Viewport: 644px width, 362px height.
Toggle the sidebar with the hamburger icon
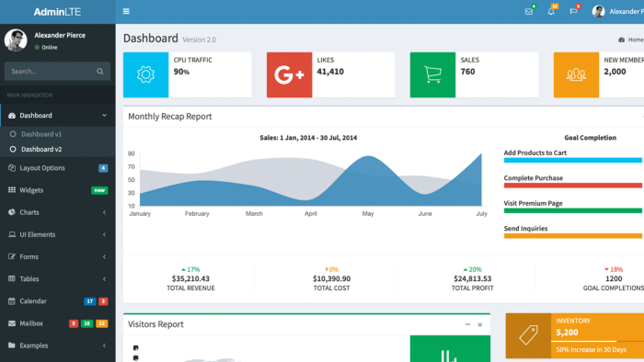click(x=126, y=11)
